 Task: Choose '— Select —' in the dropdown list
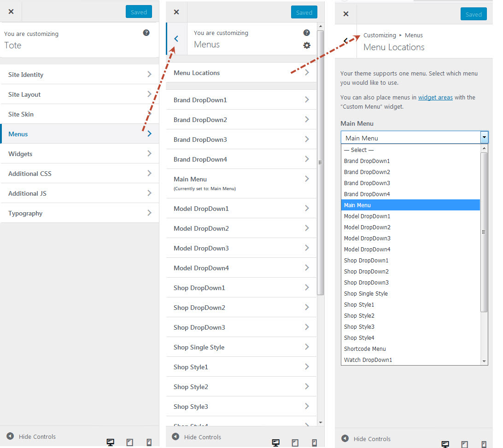click(410, 150)
